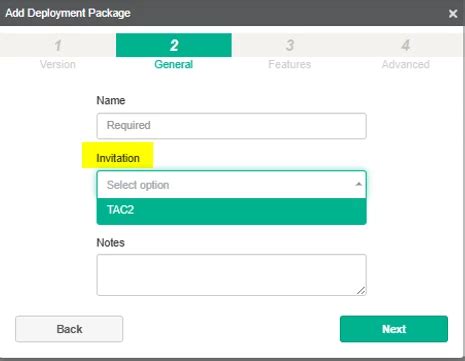Click the highlighted Invitation label
Image resolution: width=465 pixels, height=361 pixels.
118,158
